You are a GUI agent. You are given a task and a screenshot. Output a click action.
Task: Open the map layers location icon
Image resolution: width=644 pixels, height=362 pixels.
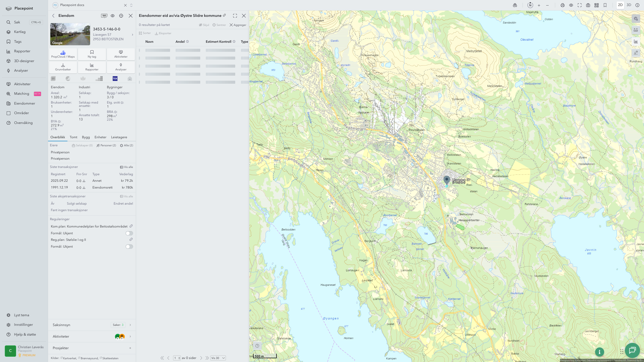515,5
